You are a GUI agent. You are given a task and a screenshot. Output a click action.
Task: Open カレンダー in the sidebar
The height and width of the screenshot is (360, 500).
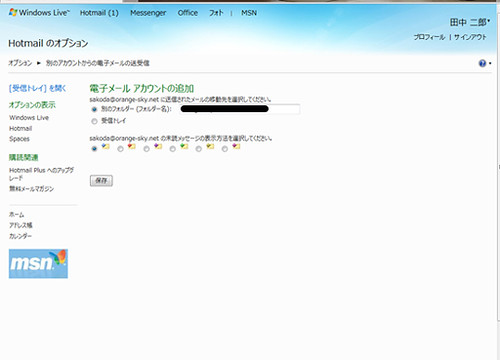click(20, 236)
